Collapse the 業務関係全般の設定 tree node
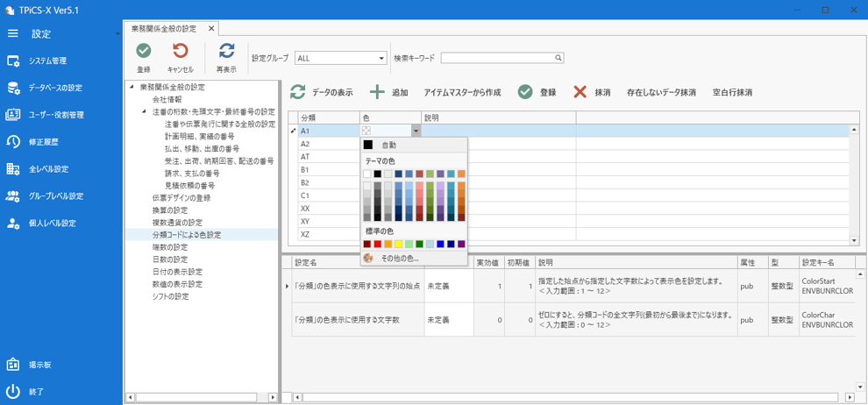Screen dimensions: 868x405 click(x=132, y=87)
